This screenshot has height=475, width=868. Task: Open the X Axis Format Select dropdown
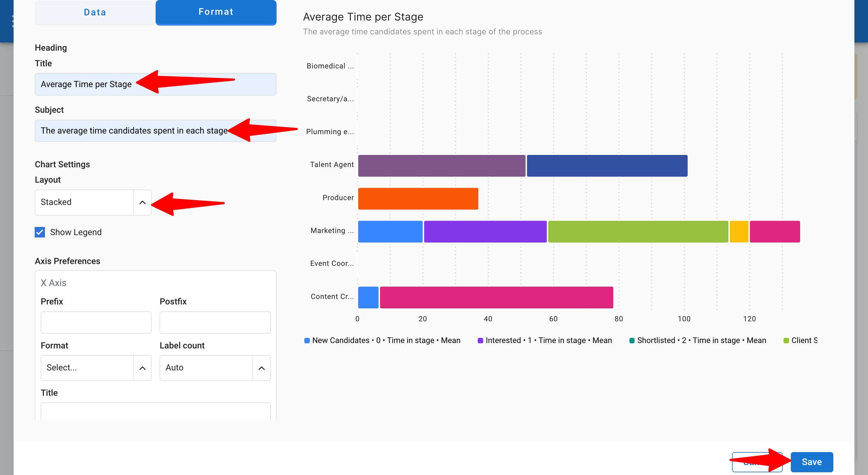(x=87, y=368)
